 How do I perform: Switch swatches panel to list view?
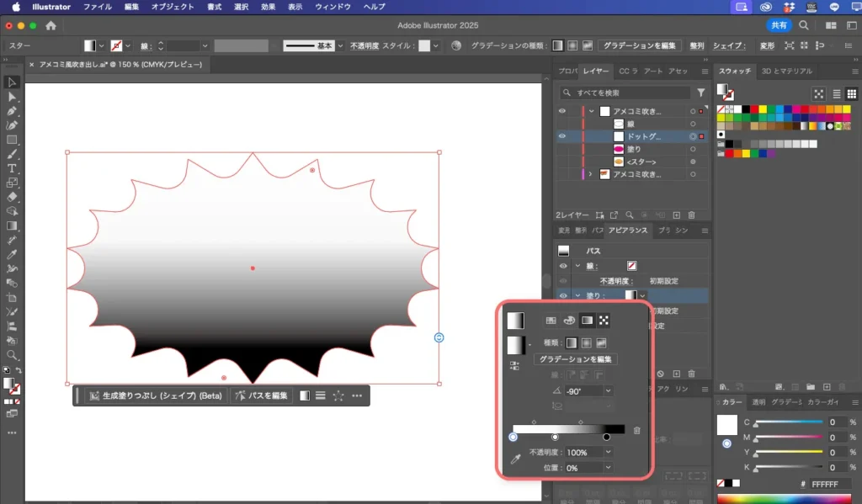tap(836, 94)
